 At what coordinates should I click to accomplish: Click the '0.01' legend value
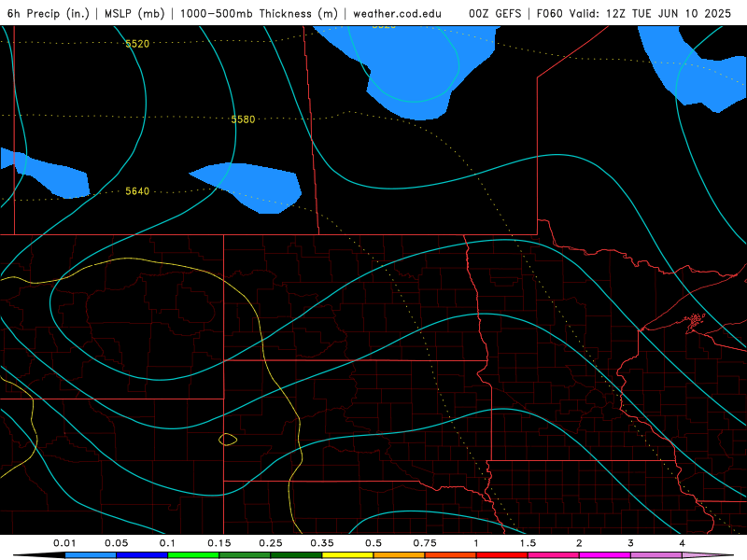click(x=64, y=543)
